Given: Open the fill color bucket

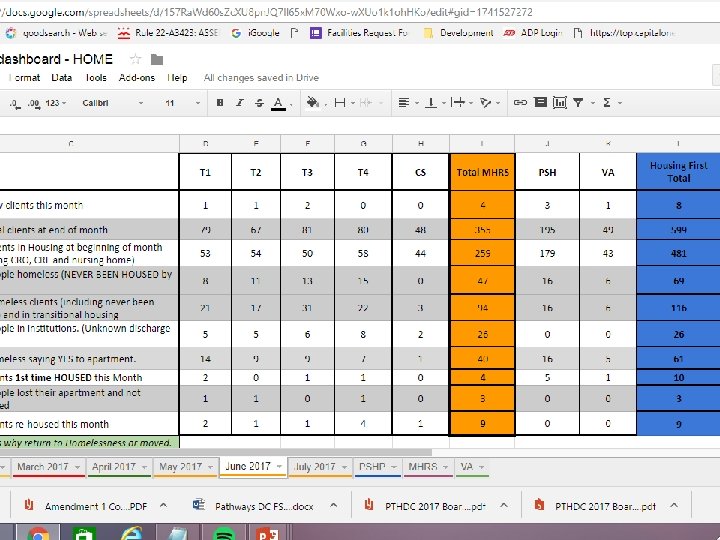Looking at the screenshot, I should (313, 102).
